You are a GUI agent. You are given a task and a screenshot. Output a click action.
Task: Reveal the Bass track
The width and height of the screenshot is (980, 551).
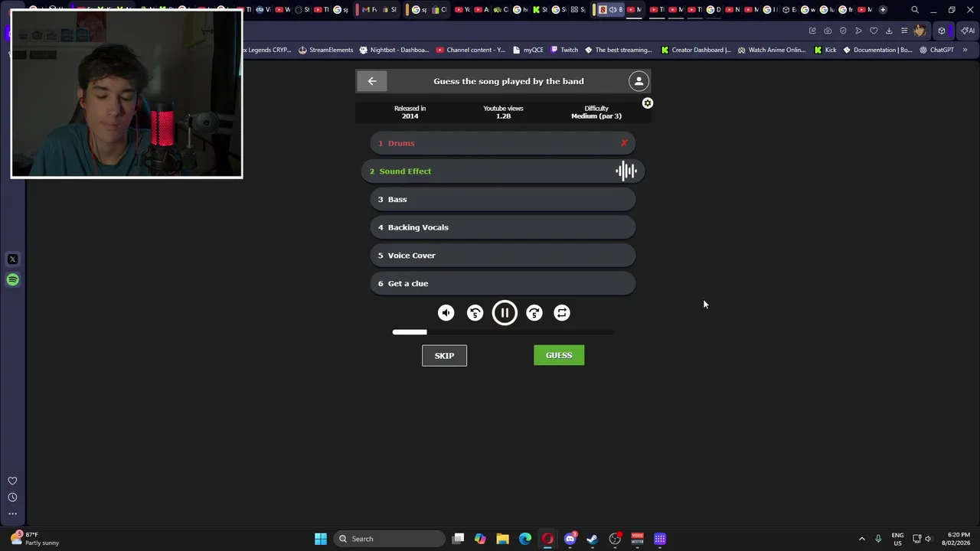(x=503, y=199)
